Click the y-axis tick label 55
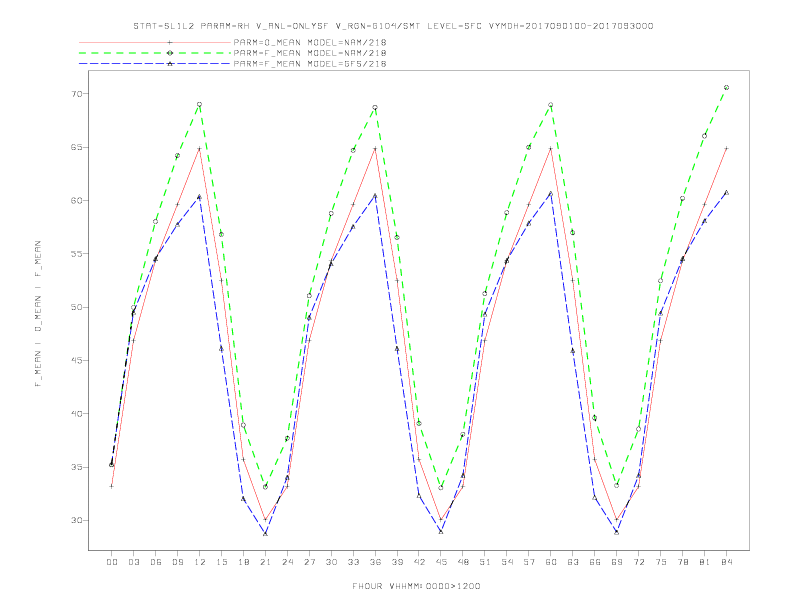 pyautogui.click(x=77, y=254)
